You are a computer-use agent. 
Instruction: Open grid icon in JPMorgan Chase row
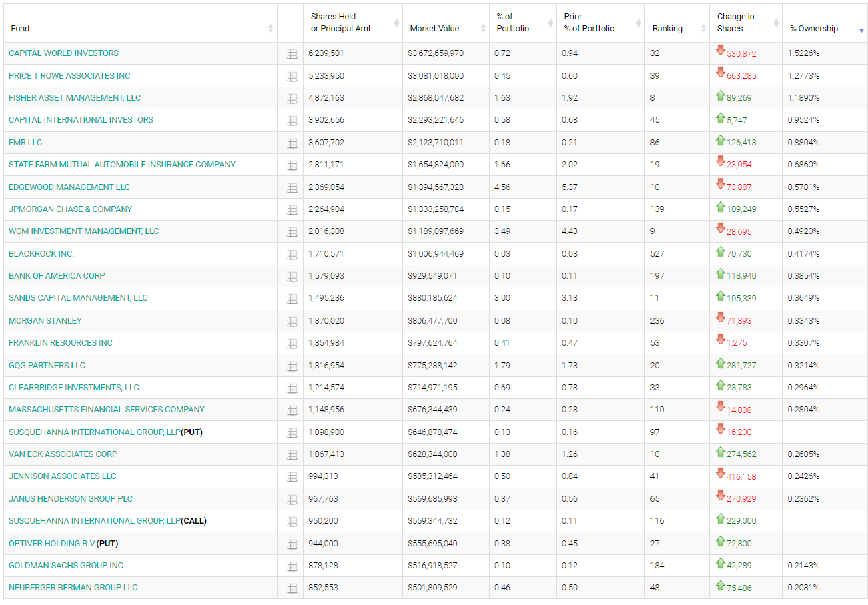pyautogui.click(x=292, y=210)
